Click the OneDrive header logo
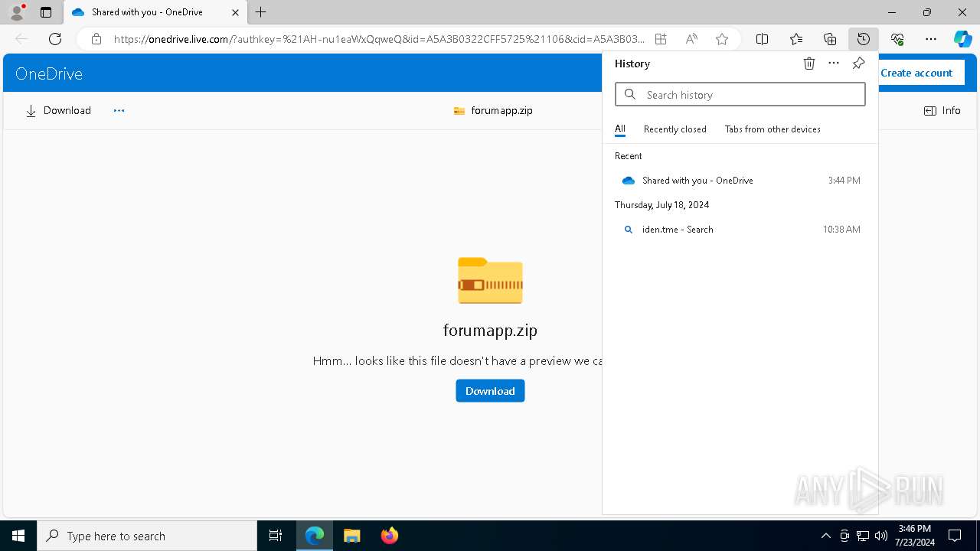This screenshot has width=980, height=551. [49, 73]
